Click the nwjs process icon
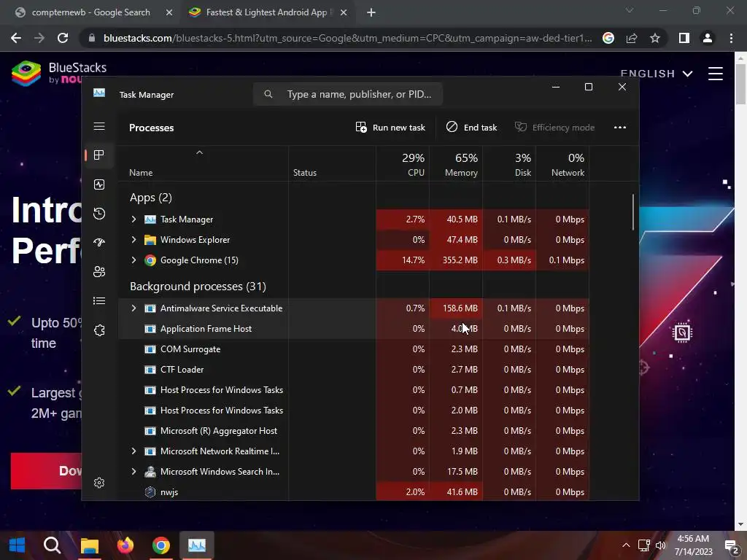This screenshot has height=560, width=747. click(150, 492)
